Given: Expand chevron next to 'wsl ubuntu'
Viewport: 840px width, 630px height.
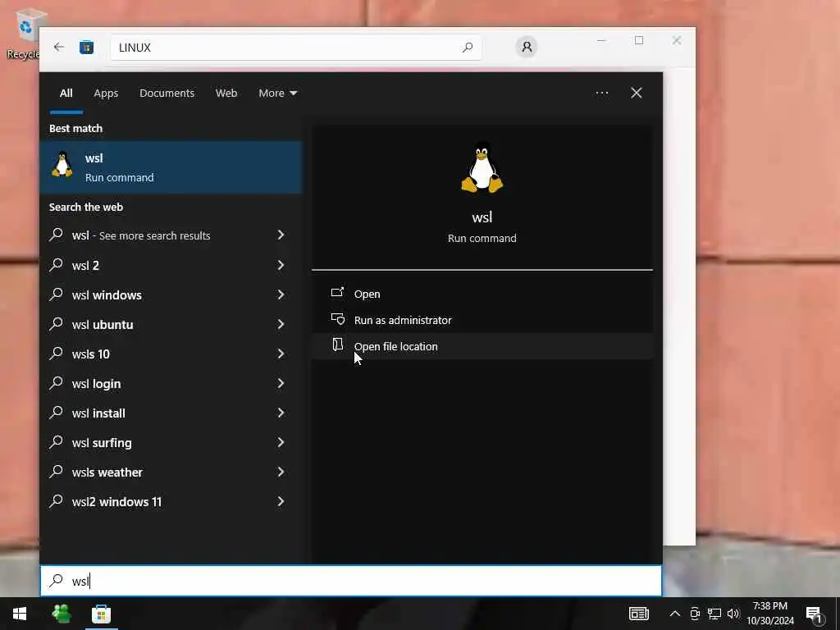Looking at the screenshot, I should [281, 324].
